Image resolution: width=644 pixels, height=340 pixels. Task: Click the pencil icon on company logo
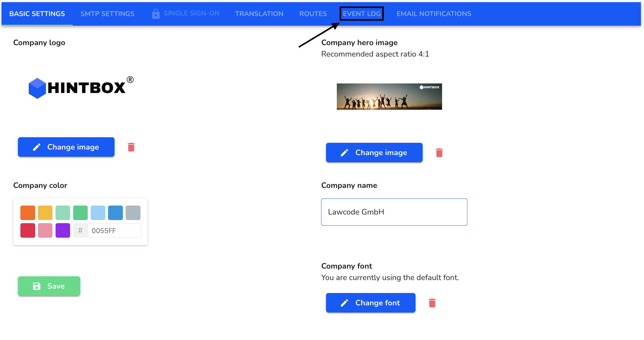(x=37, y=147)
